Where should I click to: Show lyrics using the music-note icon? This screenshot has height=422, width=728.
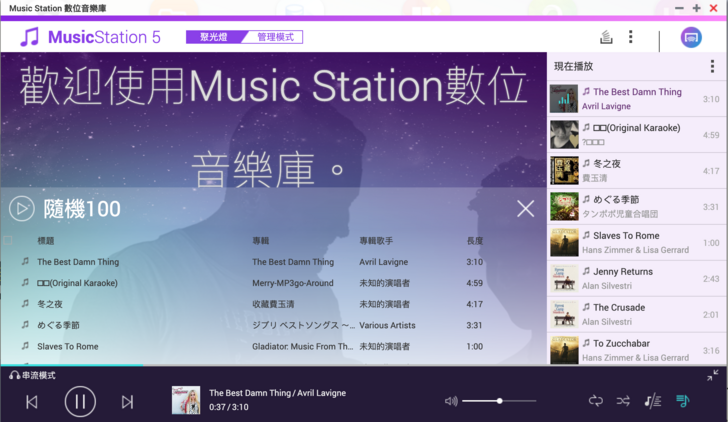coord(652,401)
